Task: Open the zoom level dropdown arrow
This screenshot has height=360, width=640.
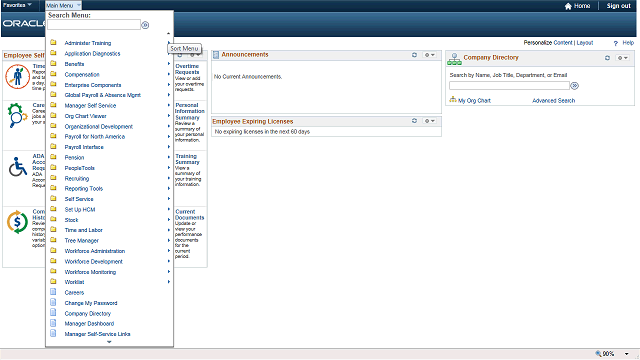Action: point(627,354)
